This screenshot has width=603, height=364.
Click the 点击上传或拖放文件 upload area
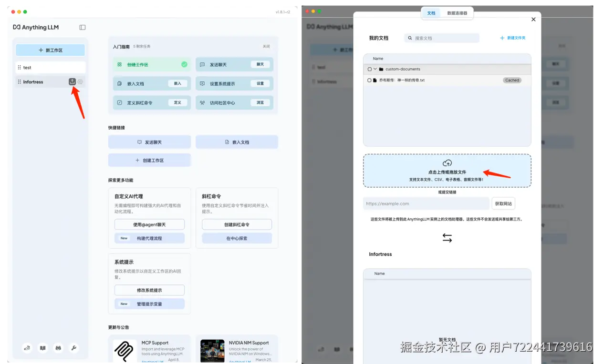click(447, 171)
